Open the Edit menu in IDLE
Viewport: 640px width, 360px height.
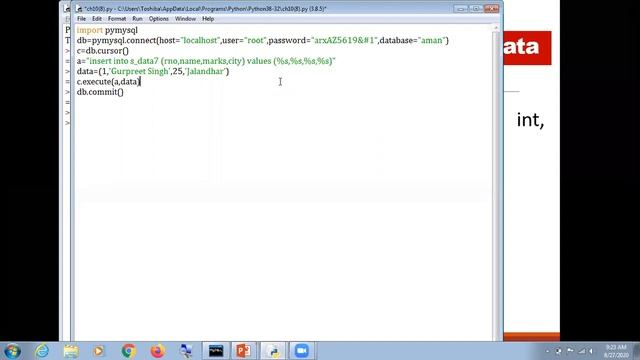(x=97, y=19)
